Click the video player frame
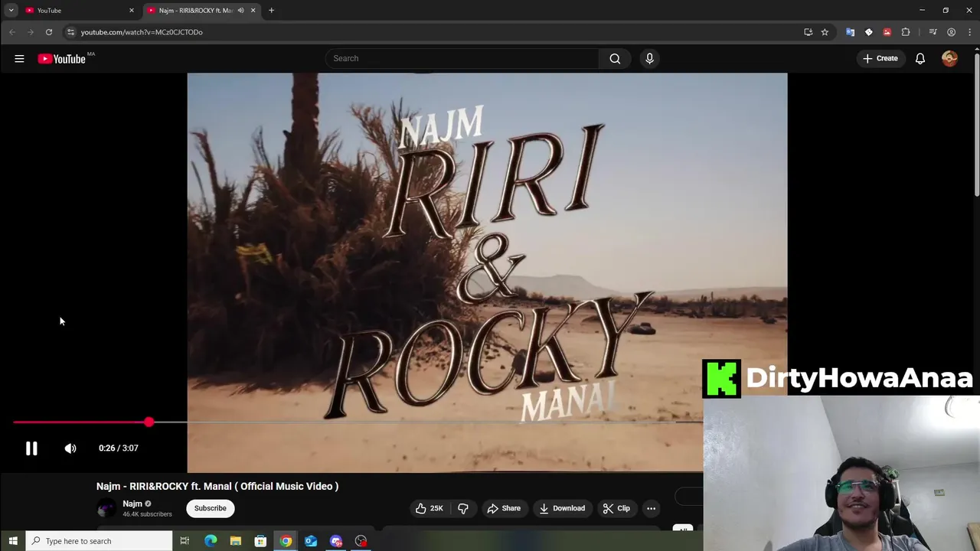The width and height of the screenshot is (980, 551). (x=487, y=272)
